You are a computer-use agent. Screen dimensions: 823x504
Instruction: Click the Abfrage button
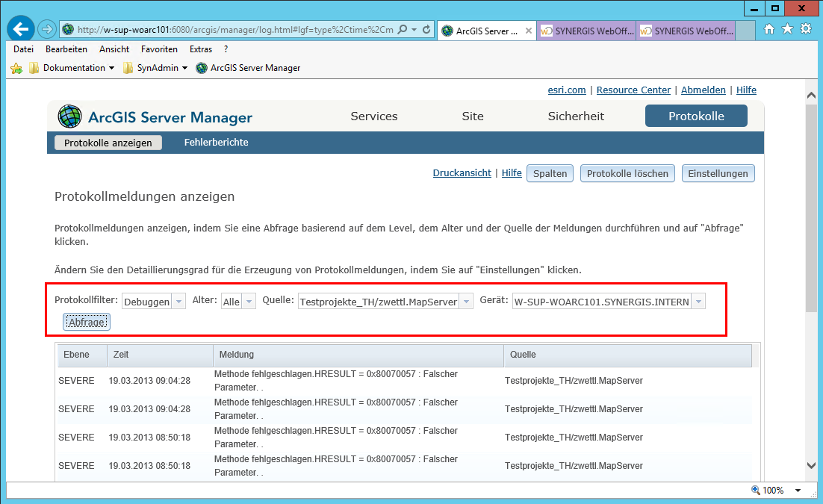point(87,322)
